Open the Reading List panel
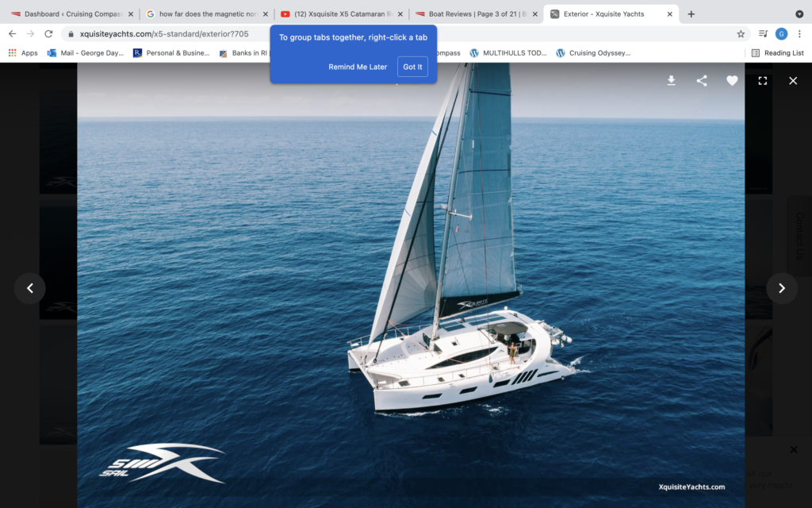The width and height of the screenshot is (812, 508). [777, 53]
